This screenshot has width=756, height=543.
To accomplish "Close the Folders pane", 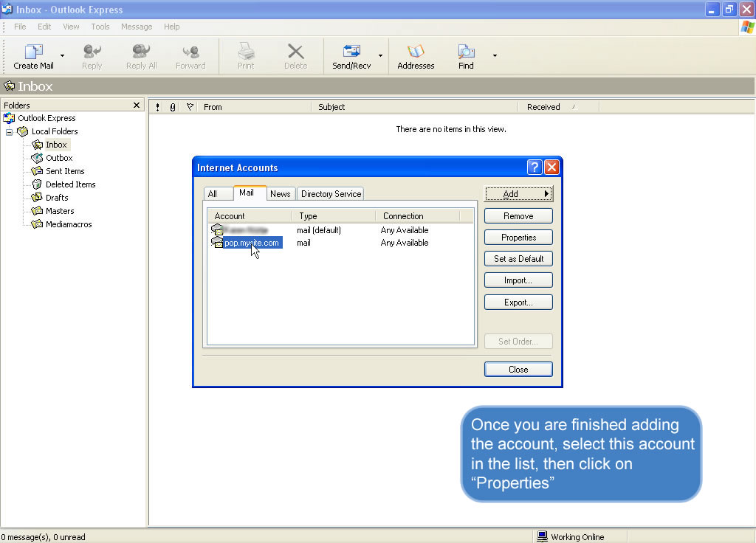I will click(137, 106).
